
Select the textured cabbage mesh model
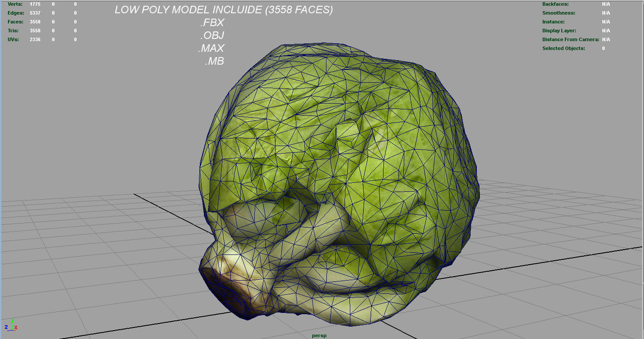click(x=339, y=185)
